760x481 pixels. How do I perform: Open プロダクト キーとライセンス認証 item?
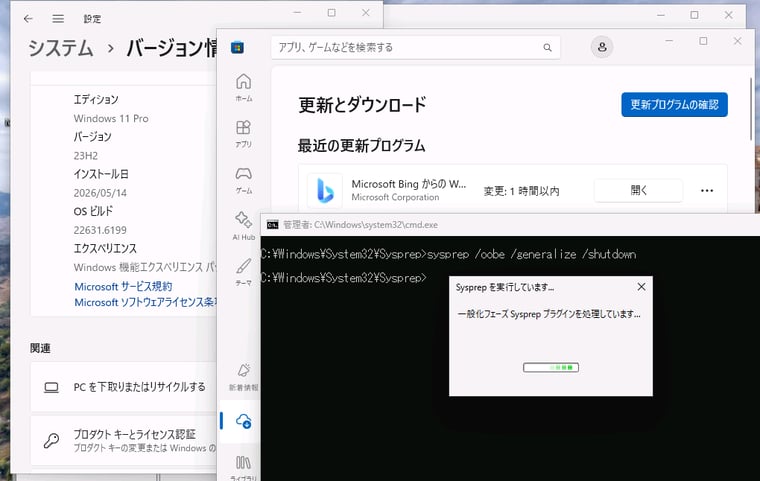(124, 440)
